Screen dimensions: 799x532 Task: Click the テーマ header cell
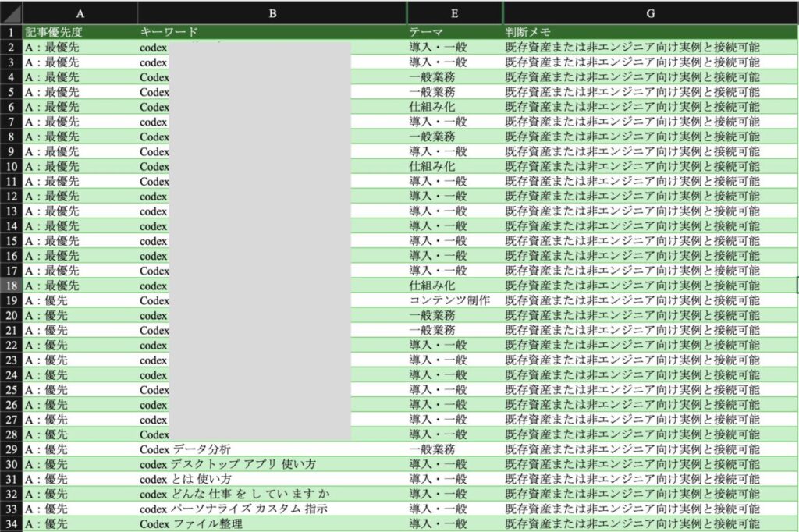[455, 33]
